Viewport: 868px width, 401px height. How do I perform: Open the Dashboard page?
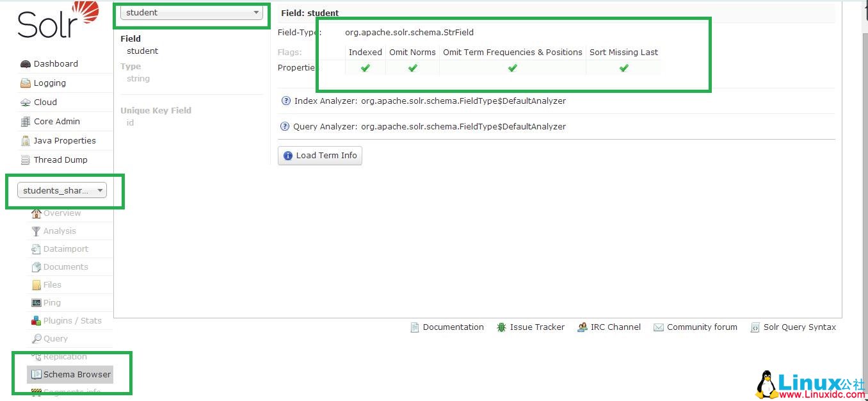click(x=56, y=64)
